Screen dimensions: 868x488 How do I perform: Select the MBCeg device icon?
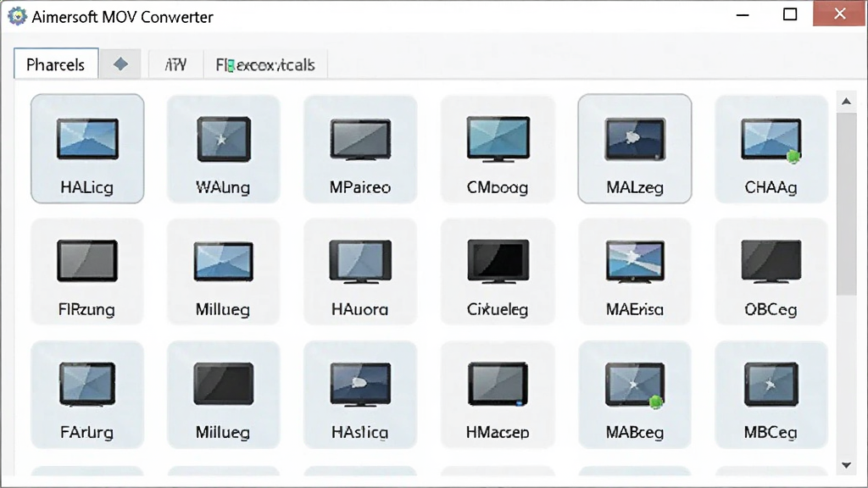771,395
